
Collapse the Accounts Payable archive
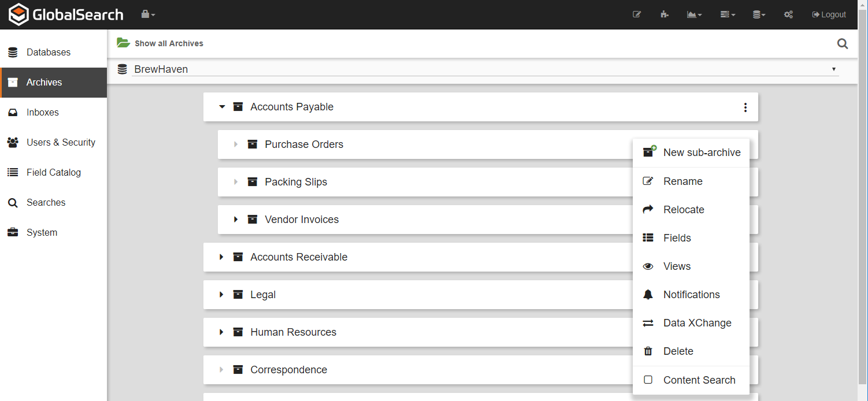coord(222,107)
